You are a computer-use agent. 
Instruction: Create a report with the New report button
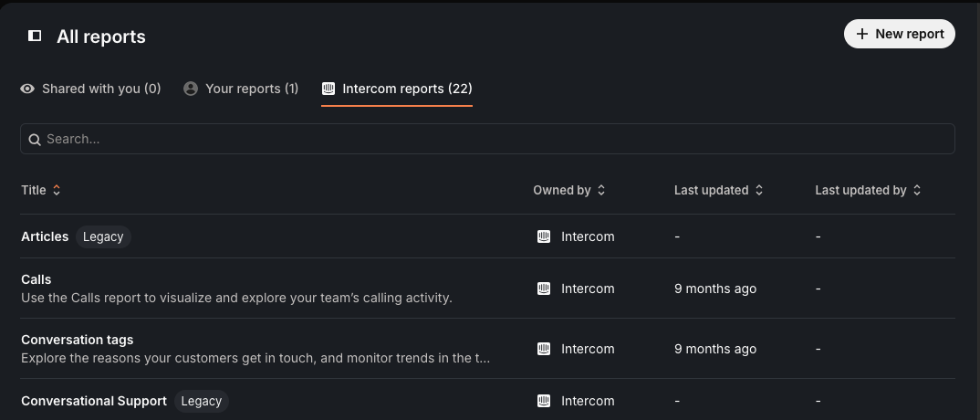pos(900,34)
